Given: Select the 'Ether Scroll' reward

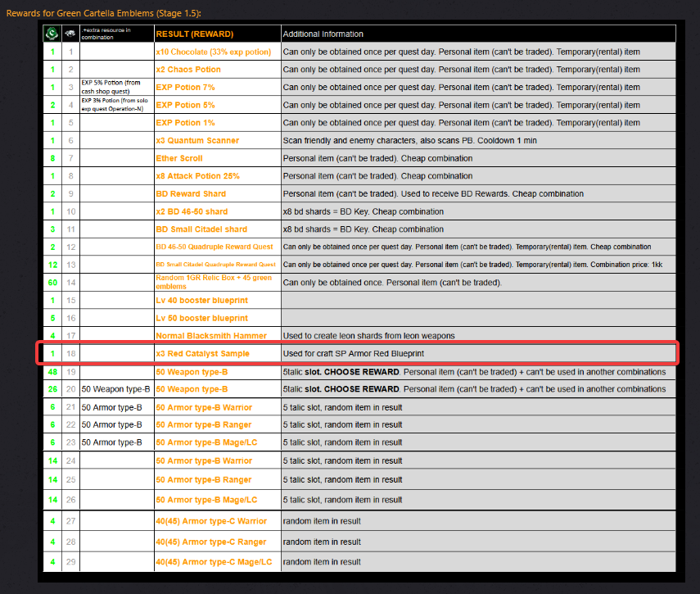Looking at the screenshot, I should pyautogui.click(x=179, y=158).
